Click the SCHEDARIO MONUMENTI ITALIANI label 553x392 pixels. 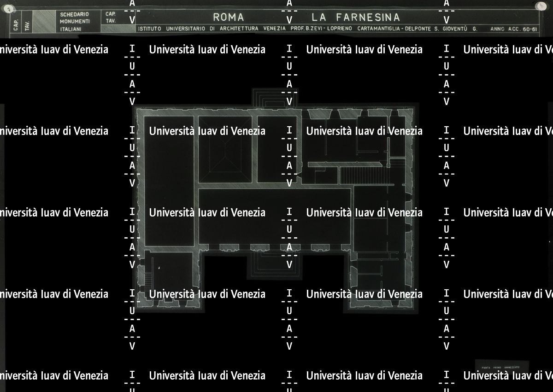click(74, 22)
